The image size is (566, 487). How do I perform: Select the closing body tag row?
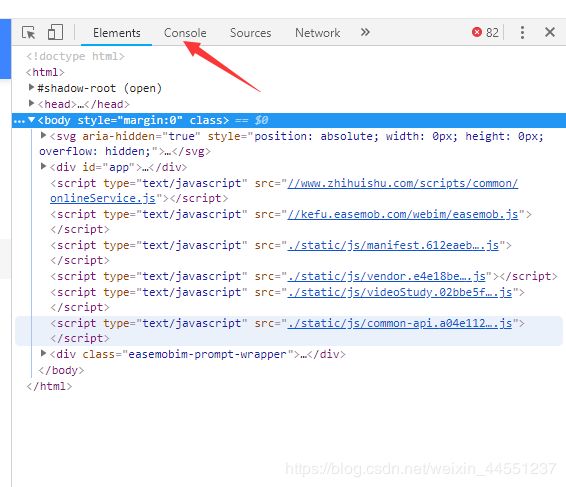[61, 370]
